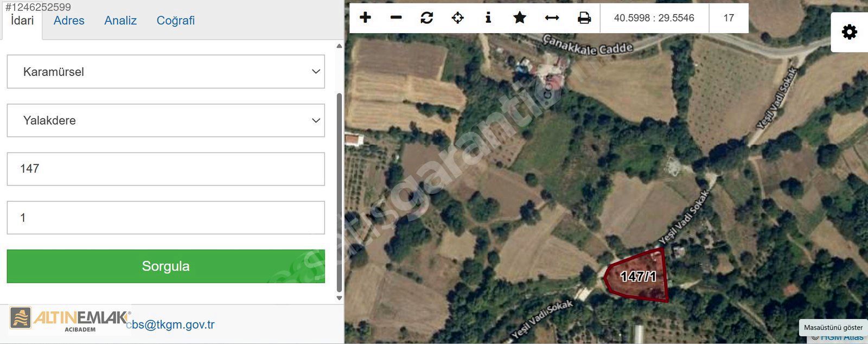Click the tkgm.gov.tr email link

point(173,324)
